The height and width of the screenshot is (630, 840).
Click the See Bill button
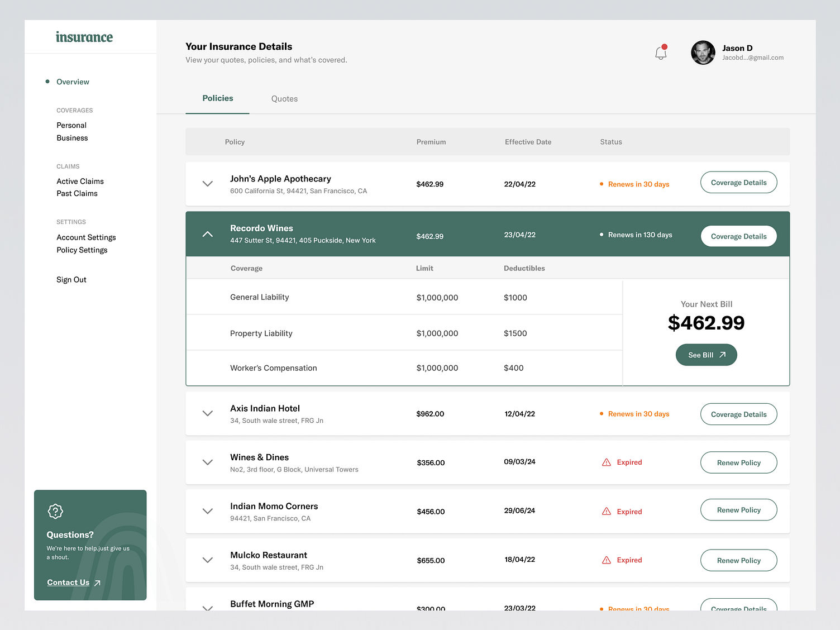click(x=706, y=354)
